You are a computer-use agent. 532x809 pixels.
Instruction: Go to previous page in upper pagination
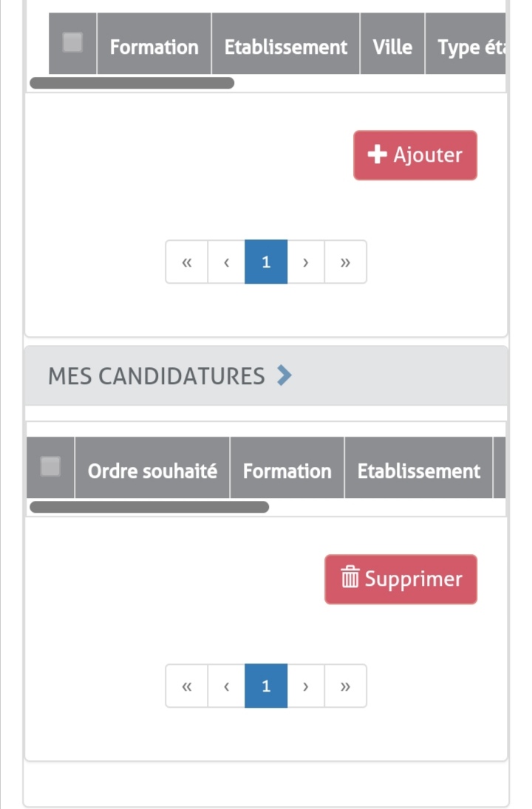click(226, 262)
